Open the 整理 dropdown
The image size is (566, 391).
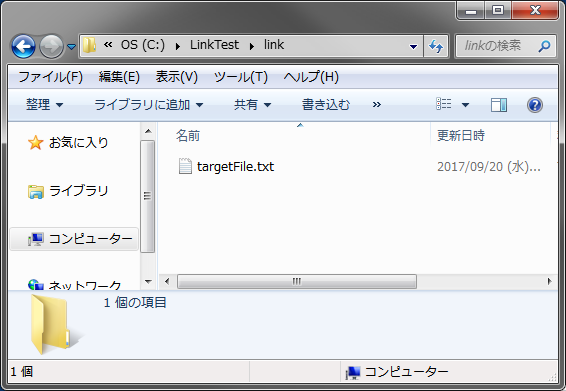click(44, 105)
